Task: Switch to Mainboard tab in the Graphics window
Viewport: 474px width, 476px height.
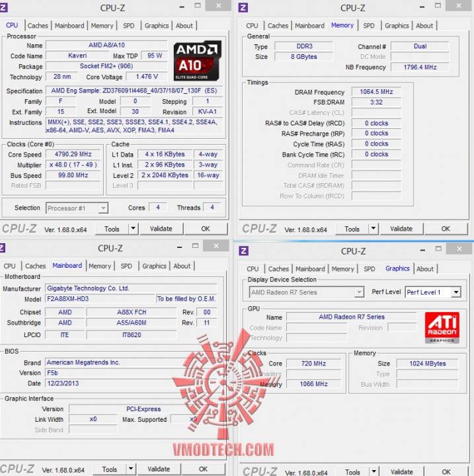Action: [x=310, y=268]
